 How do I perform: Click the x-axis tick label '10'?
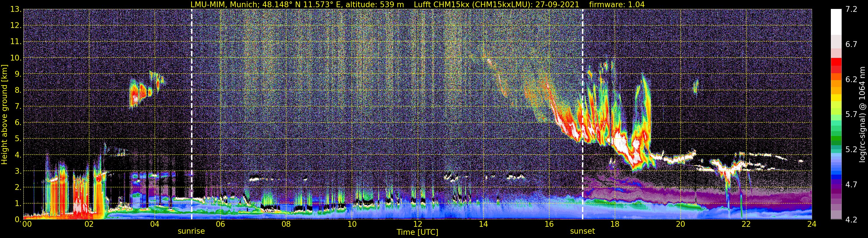pyautogui.click(x=352, y=224)
